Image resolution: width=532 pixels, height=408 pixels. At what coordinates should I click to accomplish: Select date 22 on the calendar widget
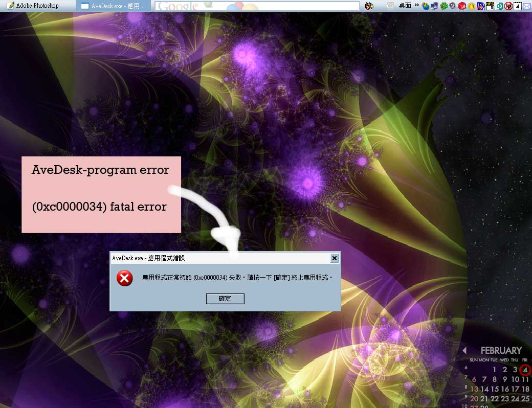point(495,399)
